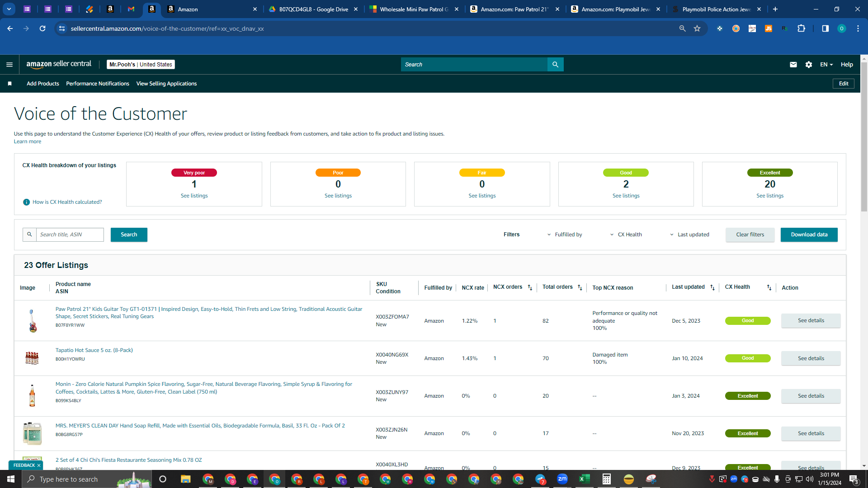
Task: Open the Seller Central hamburger menu
Action: point(9,65)
